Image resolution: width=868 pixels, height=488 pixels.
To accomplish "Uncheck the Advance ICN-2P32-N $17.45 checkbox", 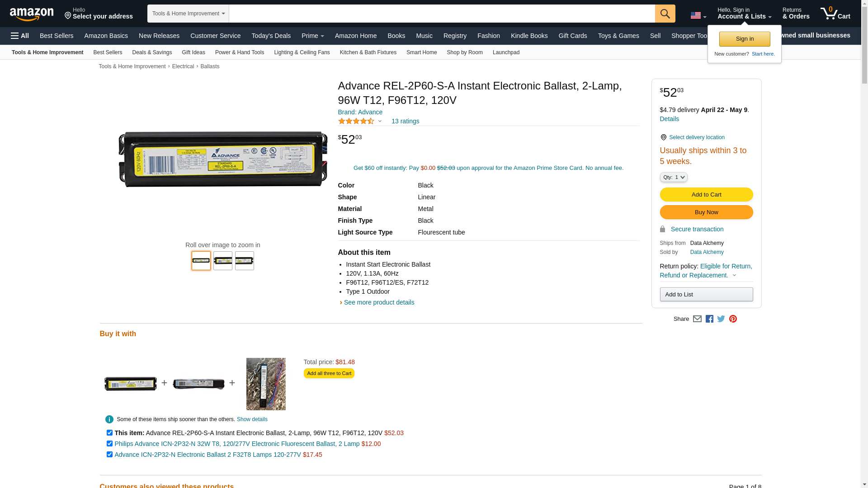I will coord(109,455).
